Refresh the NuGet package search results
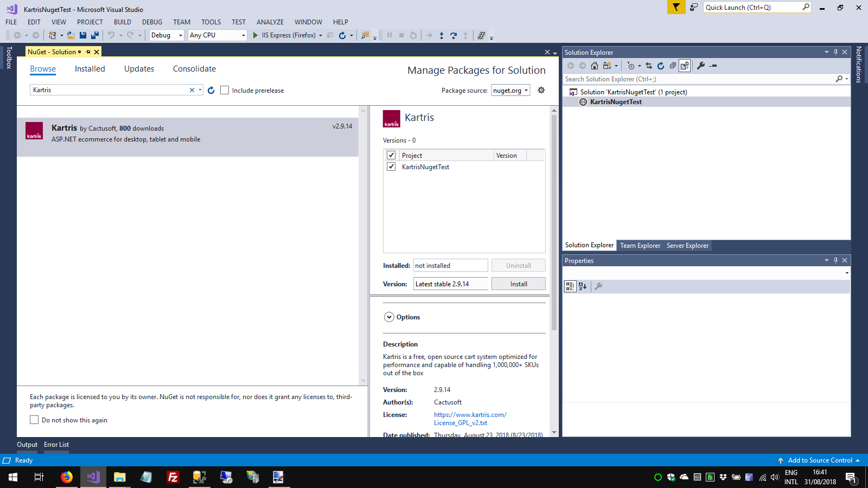 coord(211,91)
